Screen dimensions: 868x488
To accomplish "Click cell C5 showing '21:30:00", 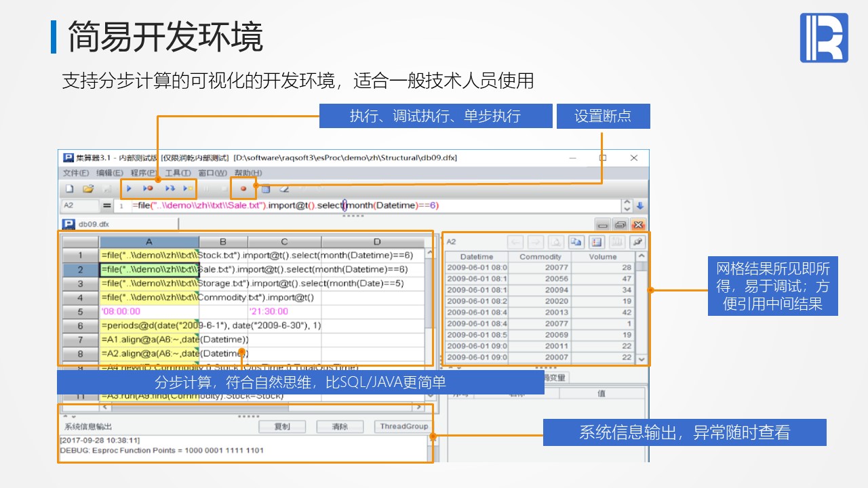I will tap(284, 312).
